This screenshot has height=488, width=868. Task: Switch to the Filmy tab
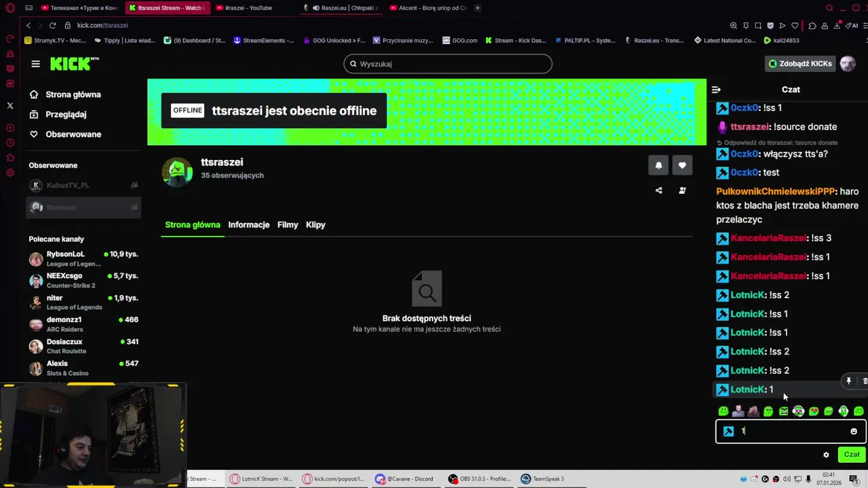coord(288,225)
